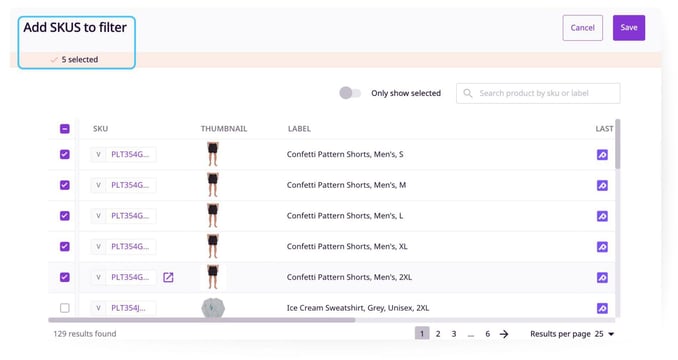Viewport: 678px width, 360px height.
Task: Open SKU link in Men's, L row
Action: point(130,216)
